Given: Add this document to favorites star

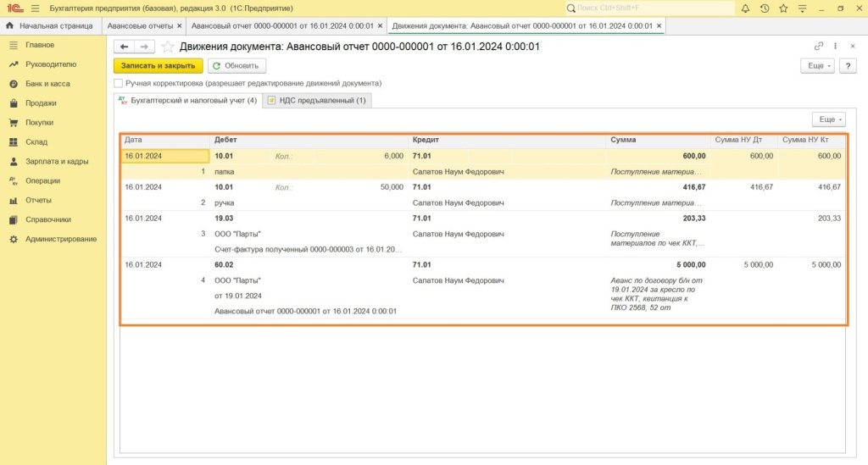Looking at the screenshot, I should 168,47.
